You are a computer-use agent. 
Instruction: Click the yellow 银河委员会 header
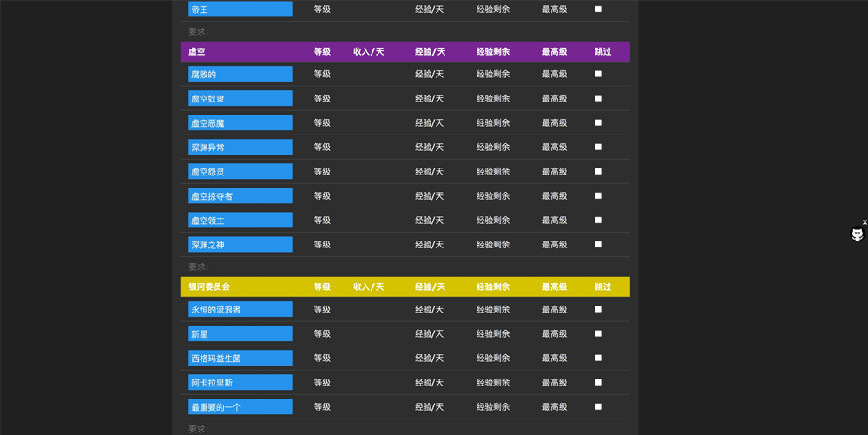(405, 287)
